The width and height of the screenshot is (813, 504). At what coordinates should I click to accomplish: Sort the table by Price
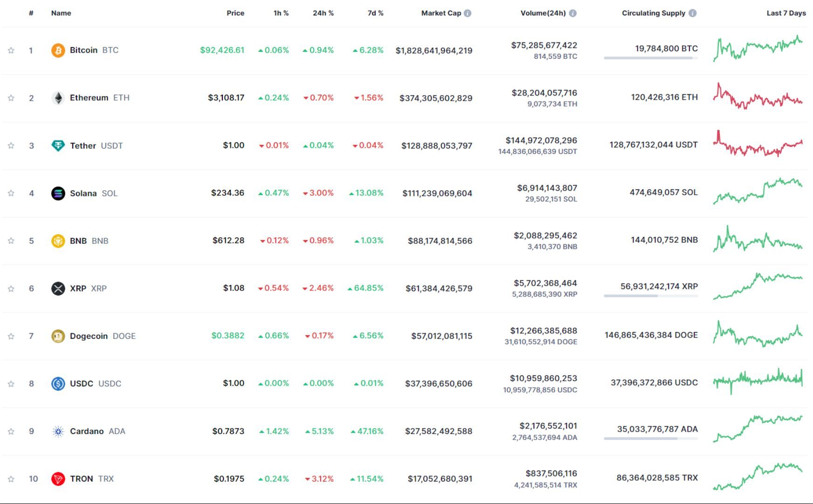point(235,13)
